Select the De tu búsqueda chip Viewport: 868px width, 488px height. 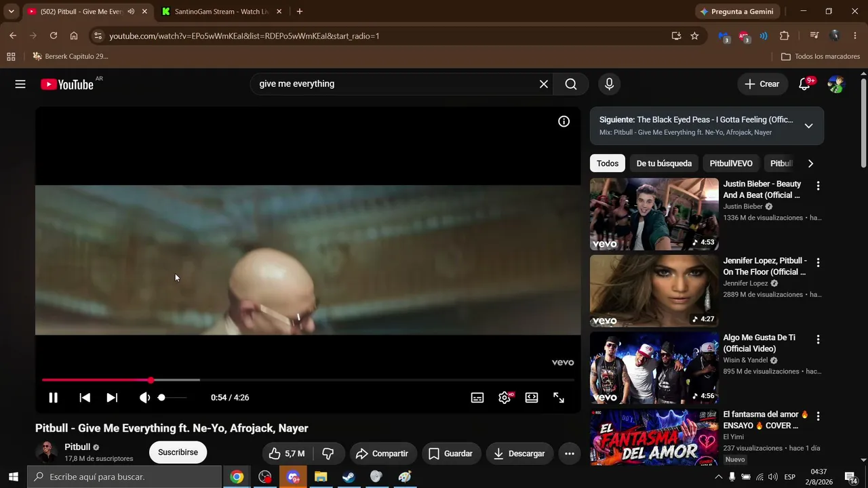click(664, 163)
